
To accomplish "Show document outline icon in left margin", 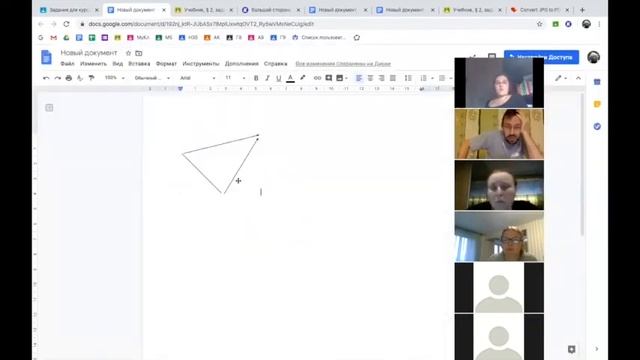I will [x=49, y=108].
